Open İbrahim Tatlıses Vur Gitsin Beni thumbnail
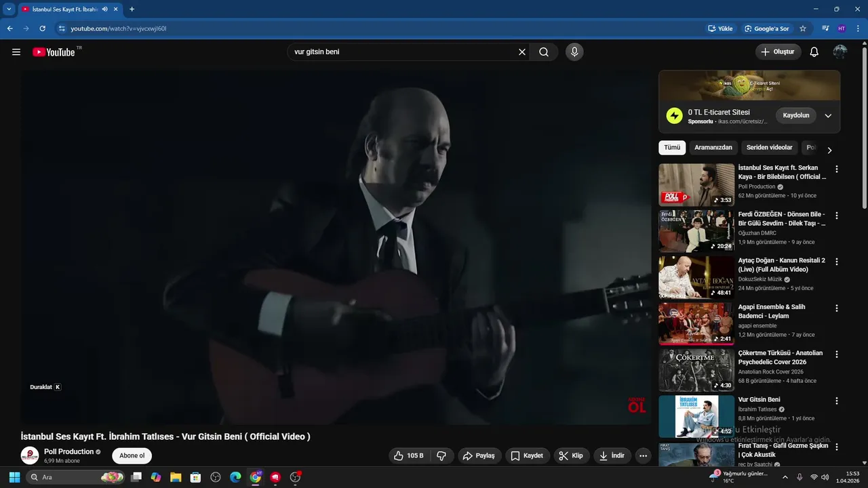Screen dimensions: 868x488 pyautogui.click(x=696, y=416)
